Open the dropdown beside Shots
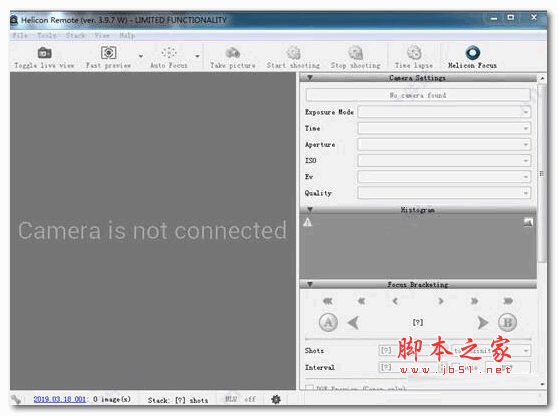 pos(491,351)
